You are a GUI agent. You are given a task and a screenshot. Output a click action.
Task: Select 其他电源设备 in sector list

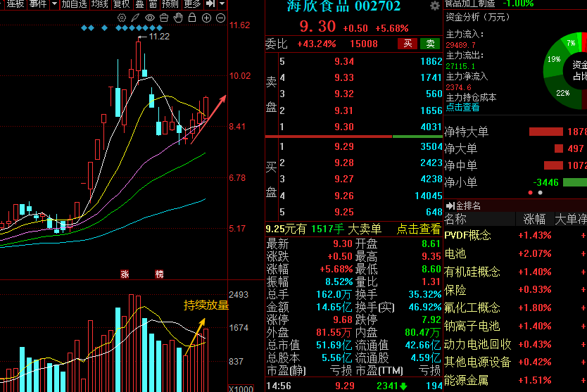tap(478, 362)
